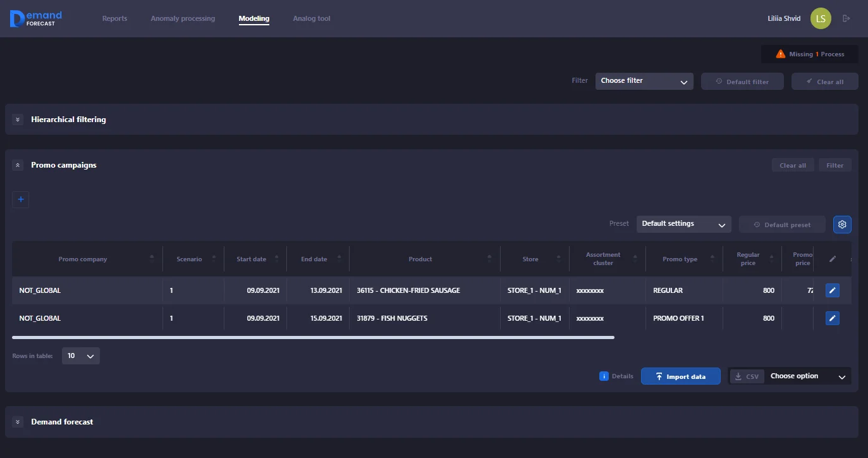Viewport: 868px width, 458px height.
Task: Open the Choose filter dropdown
Action: click(x=644, y=81)
